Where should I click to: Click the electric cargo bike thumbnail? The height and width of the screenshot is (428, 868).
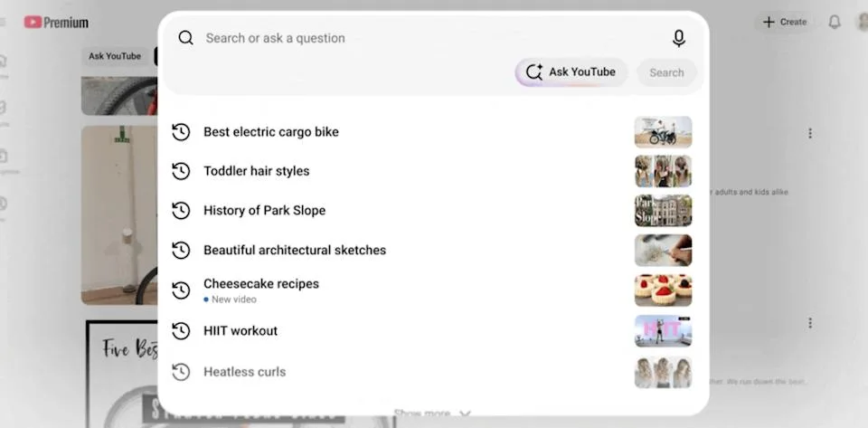click(x=663, y=132)
